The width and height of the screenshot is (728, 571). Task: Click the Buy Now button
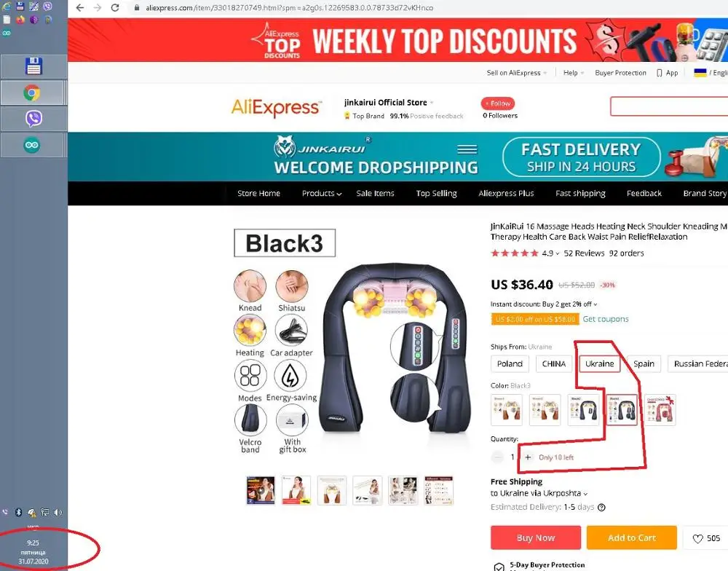[536, 537]
